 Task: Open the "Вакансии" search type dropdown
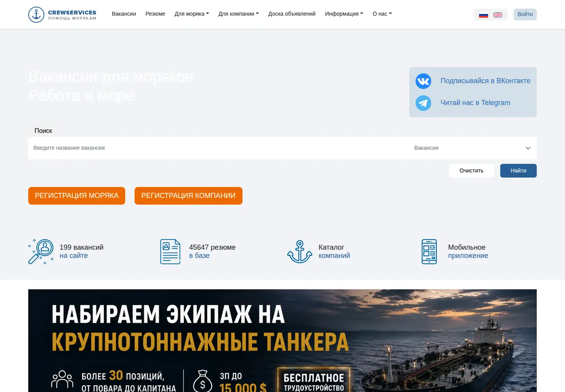click(473, 148)
